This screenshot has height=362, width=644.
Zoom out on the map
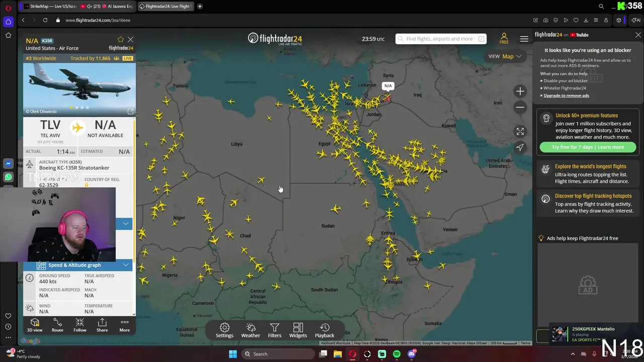click(520, 107)
